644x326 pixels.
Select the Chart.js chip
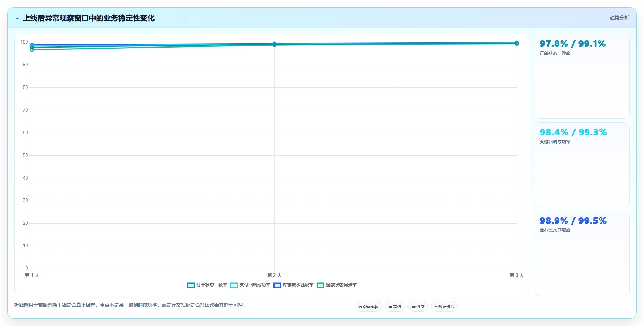368,307
